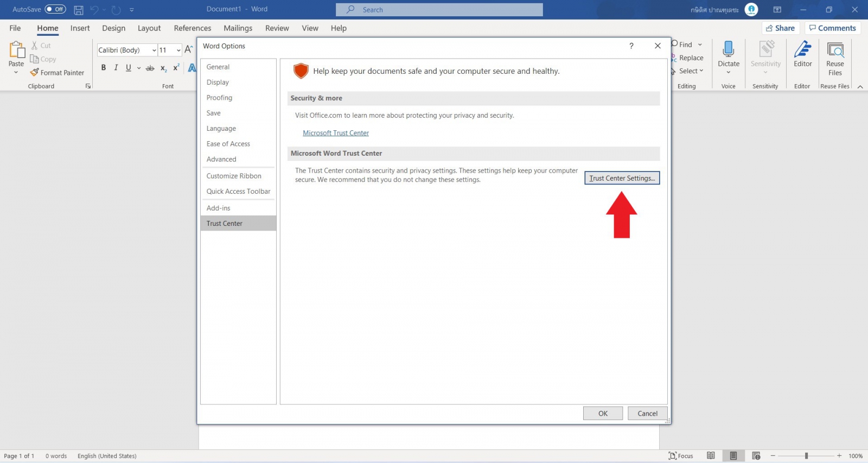Click the zoom slider handle
This screenshot has height=463, width=868.
806,456
